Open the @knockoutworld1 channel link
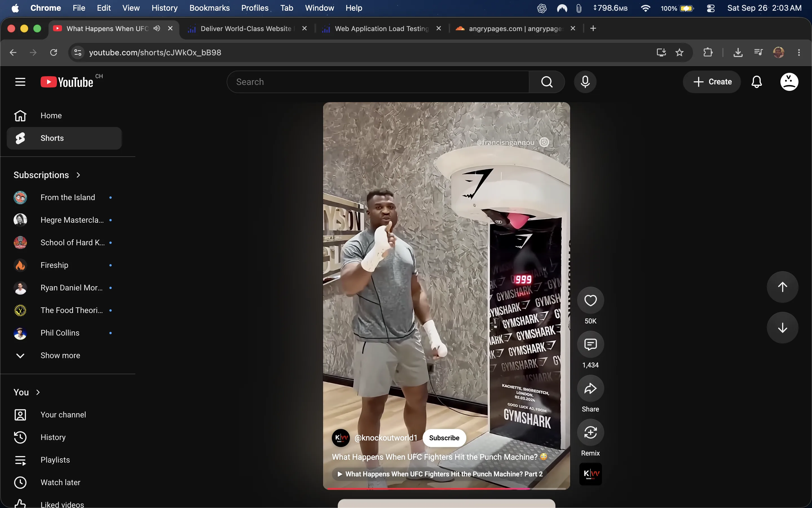Viewport: 812px width, 508px height. click(386, 438)
